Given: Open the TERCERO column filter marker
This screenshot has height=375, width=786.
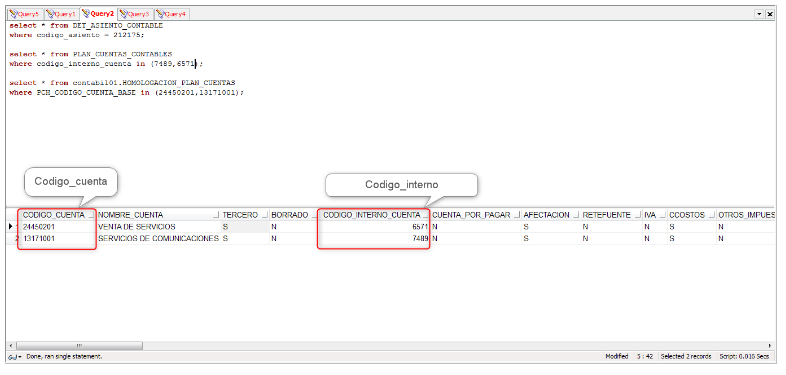Looking at the screenshot, I should (x=264, y=215).
